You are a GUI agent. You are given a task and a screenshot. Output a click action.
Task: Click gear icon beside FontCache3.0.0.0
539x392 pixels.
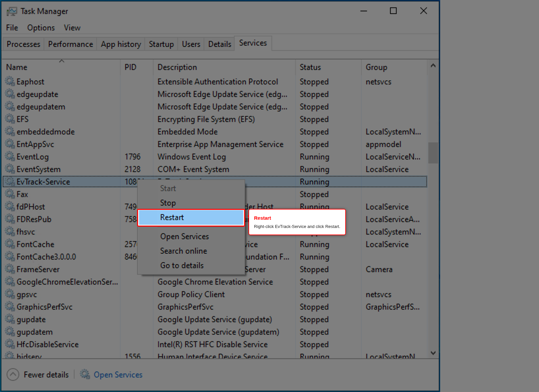pyautogui.click(x=10, y=256)
